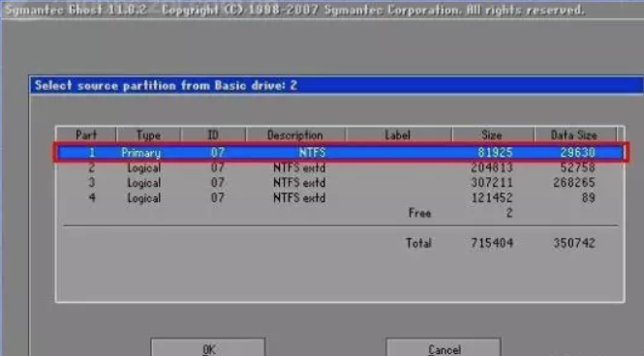Click the 81925 size value
This screenshot has height=356, width=644.
pyautogui.click(x=495, y=153)
